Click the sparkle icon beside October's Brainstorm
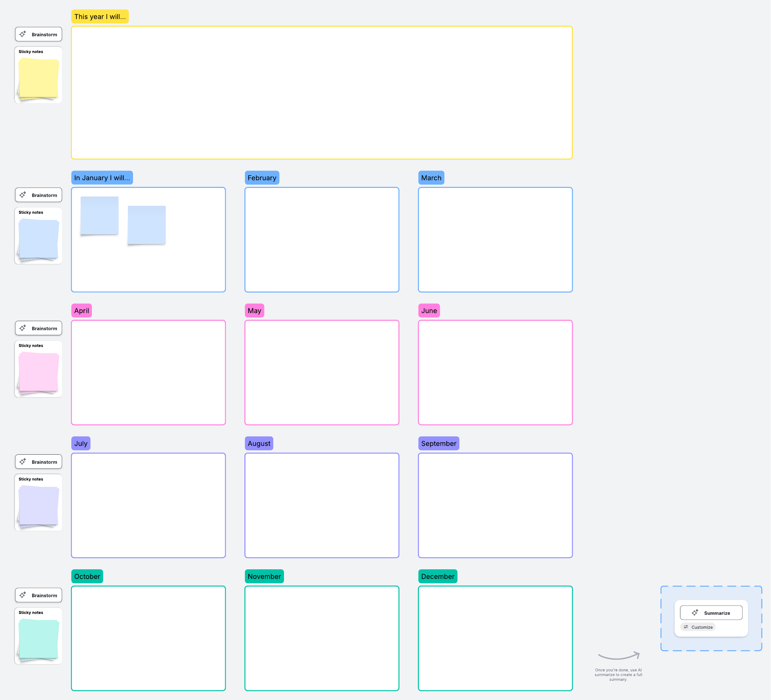This screenshot has width=771, height=700. (23, 595)
